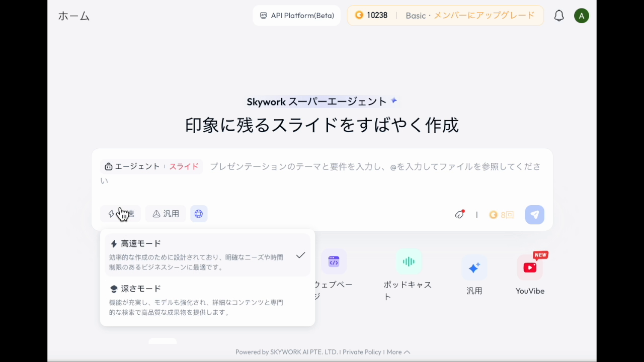Click Skywork スーパーエージェント title
The width and height of the screenshot is (644, 362).
pyautogui.click(x=316, y=102)
